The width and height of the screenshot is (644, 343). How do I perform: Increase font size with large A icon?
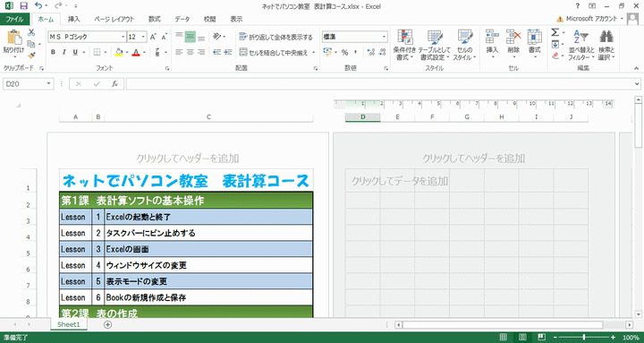coord(153,37)
